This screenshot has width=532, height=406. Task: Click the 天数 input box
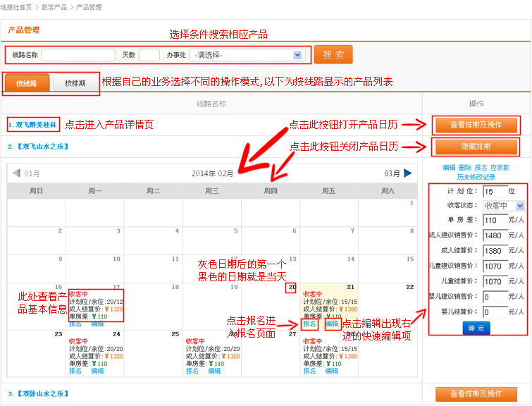149,55
